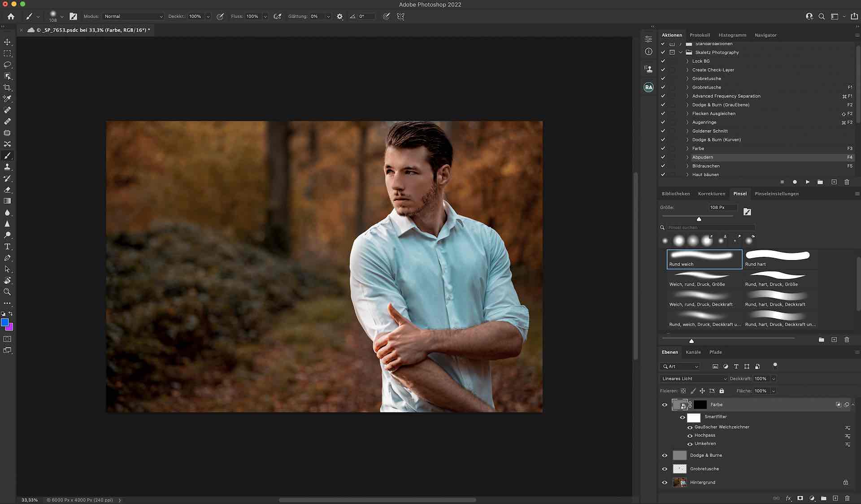Select the Rund hart brush preset
The width and height of the screenshot is (861, 504).
780,259
